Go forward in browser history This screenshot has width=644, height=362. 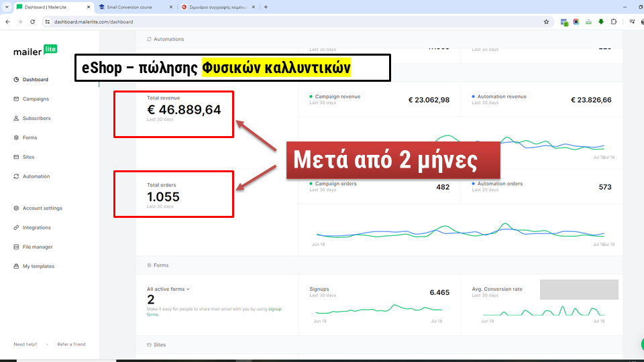coord(20,21)
